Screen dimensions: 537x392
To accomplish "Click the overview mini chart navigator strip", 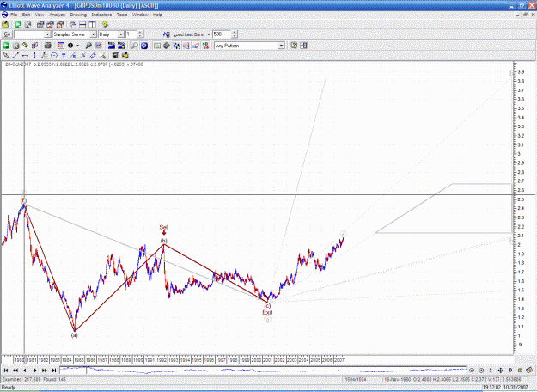I will click(263, 371).
